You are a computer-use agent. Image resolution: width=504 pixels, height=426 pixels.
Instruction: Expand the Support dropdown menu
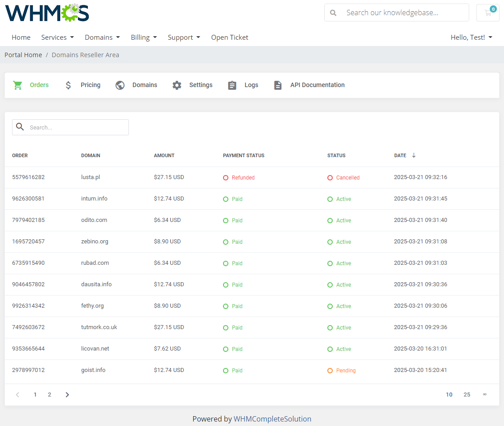click(x=184, y=37)
